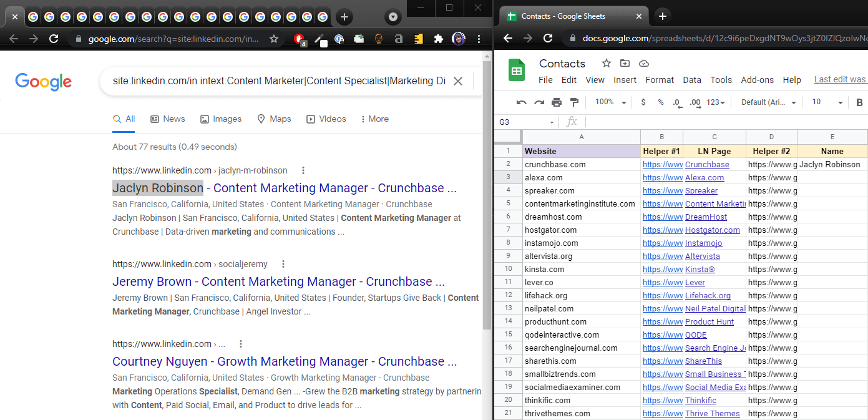868x420 pixels.
Task: Open the zoom 100% dropdown
Action: coord(609,102)
